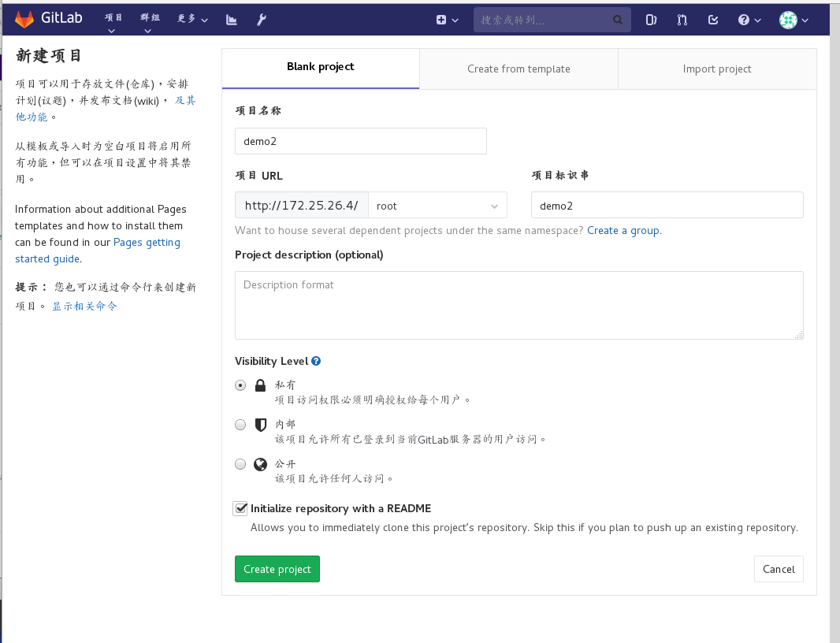
Task: Open the issues icon in navbar
Action: 651,20
